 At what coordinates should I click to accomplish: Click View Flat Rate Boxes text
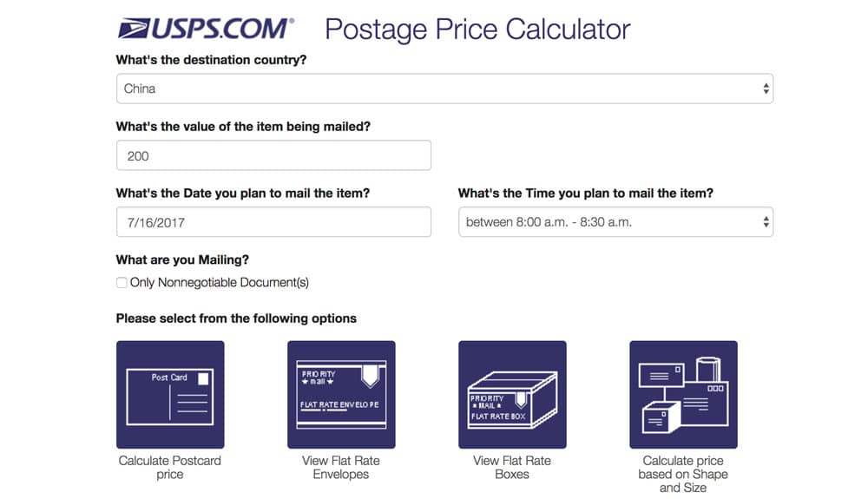click(512, 468)
